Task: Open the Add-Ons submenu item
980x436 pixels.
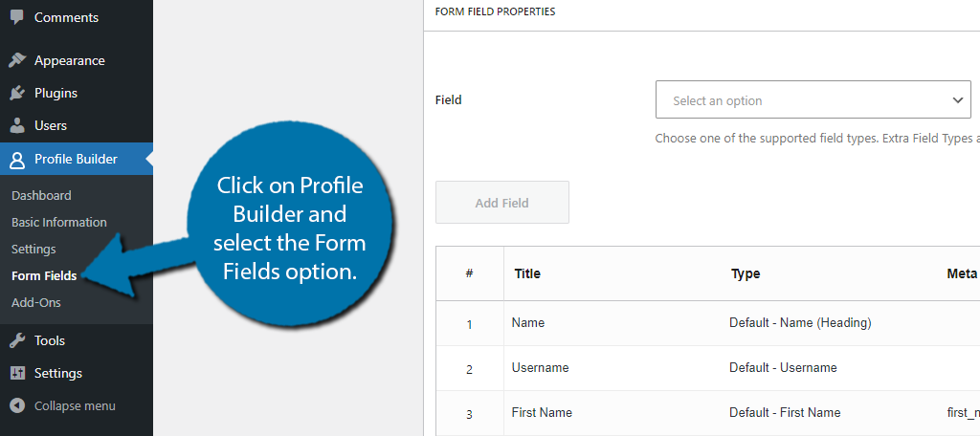Action: (x=36, y=303)
